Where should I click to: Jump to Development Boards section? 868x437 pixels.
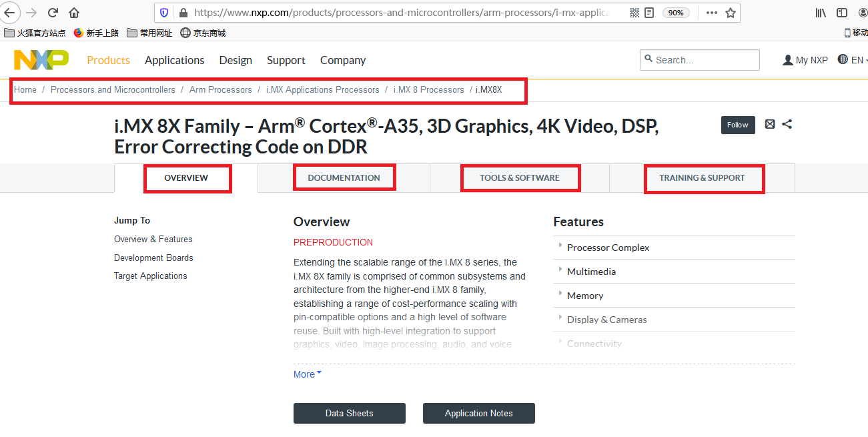tap(153, 258)
